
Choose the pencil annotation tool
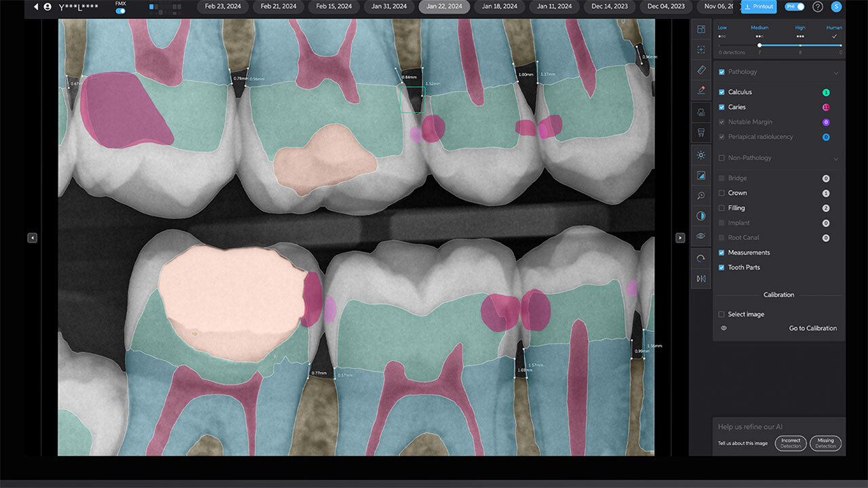click(701, 89)
